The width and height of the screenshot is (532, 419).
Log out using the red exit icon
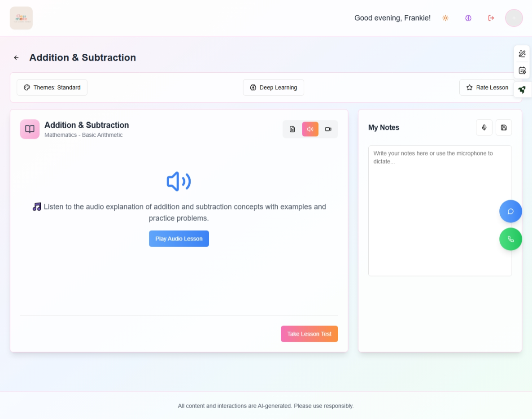[x=491, y=18]
